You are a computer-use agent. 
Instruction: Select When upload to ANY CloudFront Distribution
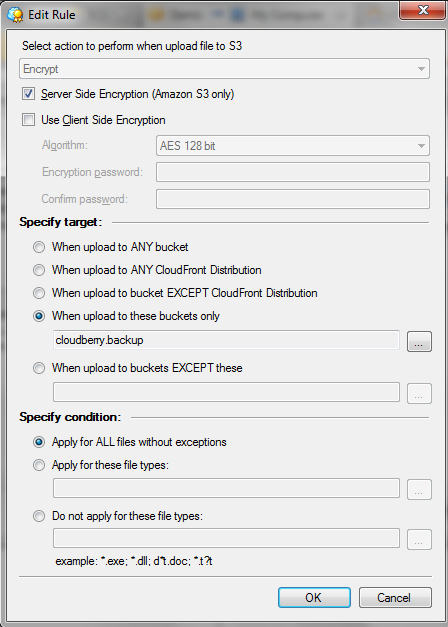[39, 270]
